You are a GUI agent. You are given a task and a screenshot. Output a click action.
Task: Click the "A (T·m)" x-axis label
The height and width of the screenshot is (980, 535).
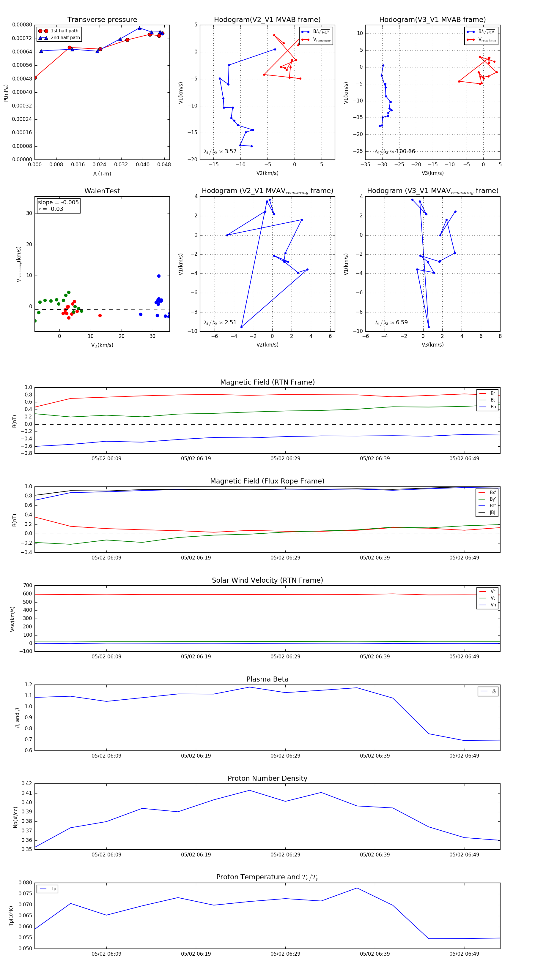[102, 173]
